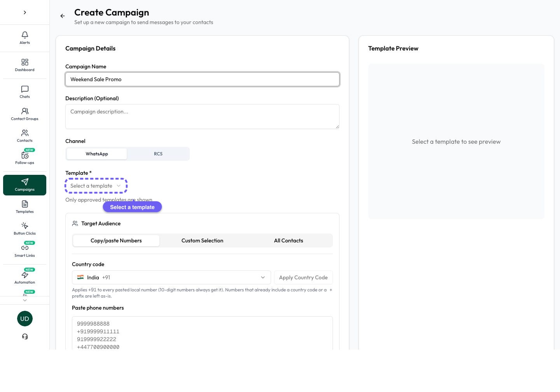Navigate to Contacts in sidebar

tap(24, 136)
